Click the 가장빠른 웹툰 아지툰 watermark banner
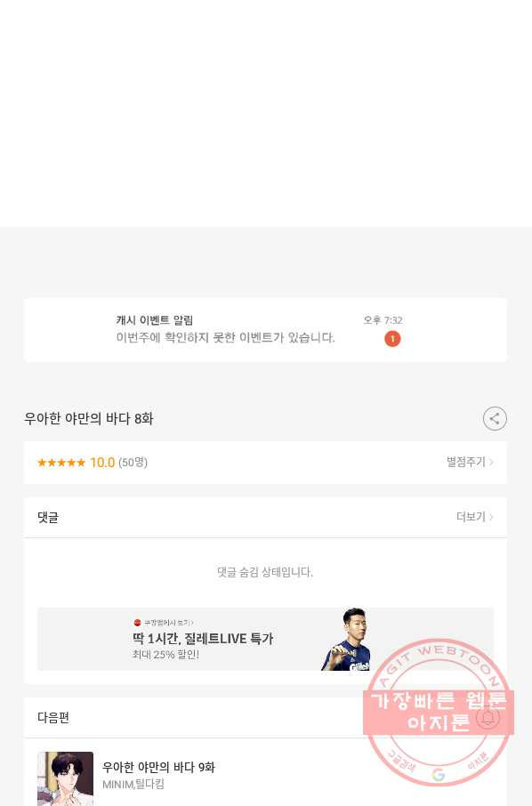Image resolution: width=532 pixels, height=806 pixels. click(439, 712)
